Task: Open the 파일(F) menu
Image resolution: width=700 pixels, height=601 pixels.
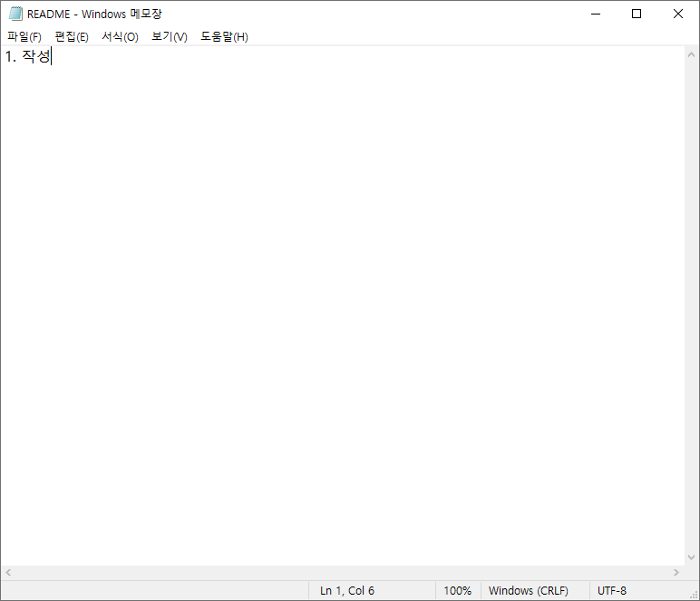Action: (24, 36)
